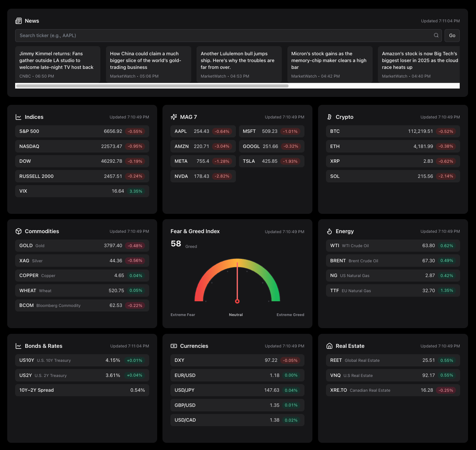The width and height of the screenshot is (476, 450).
Task: Click the sparkle icon beside MAG 7
Action: (x=174, y=117)
